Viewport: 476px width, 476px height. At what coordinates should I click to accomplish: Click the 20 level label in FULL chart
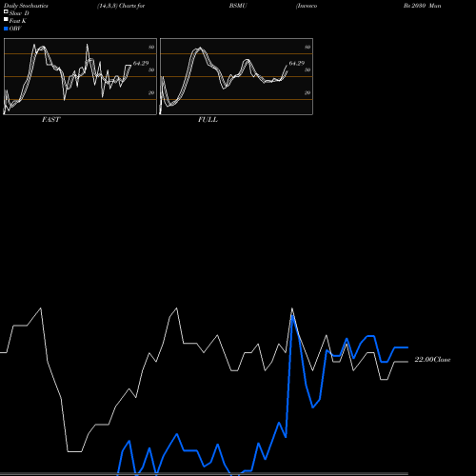coord(307,92)
